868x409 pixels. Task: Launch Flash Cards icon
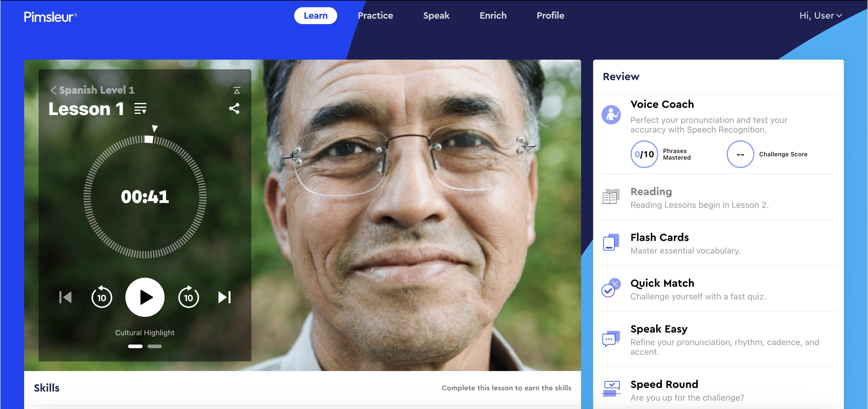pyautogui.click(x=611, y=242)
